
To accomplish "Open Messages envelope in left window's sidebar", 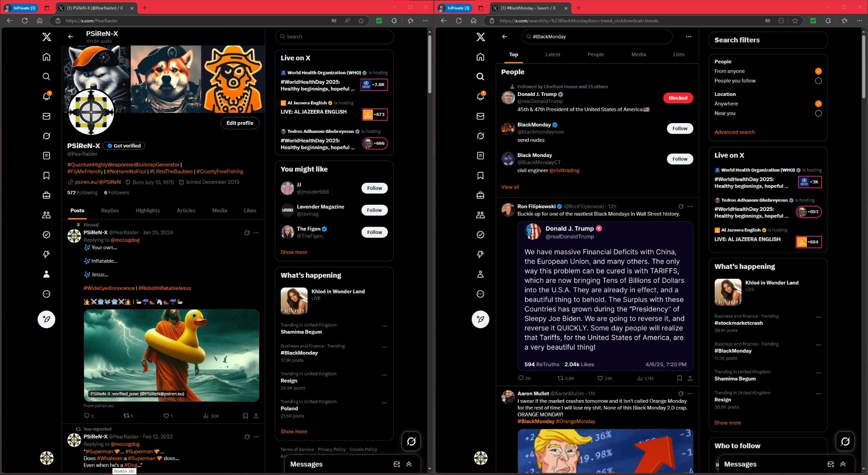I will coord(46,116).
